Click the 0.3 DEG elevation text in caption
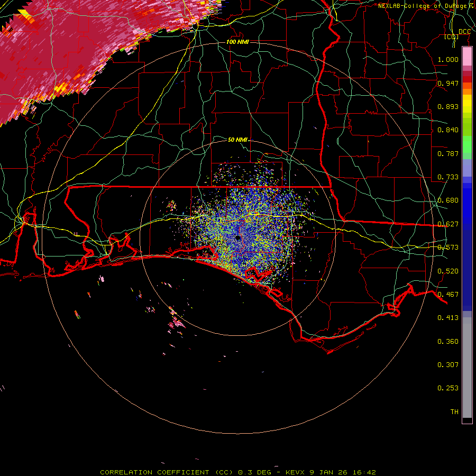 click(255, 472)
